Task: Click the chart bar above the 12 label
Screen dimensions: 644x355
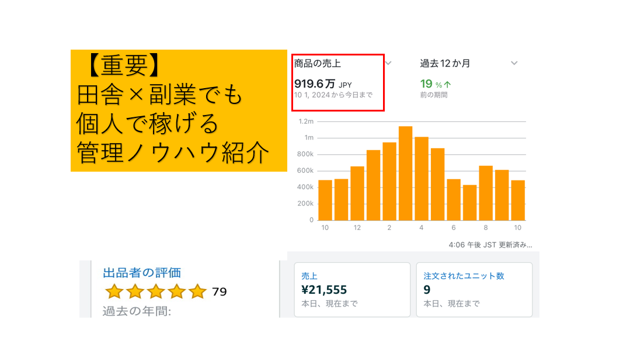Action: (x=357, y=193)
